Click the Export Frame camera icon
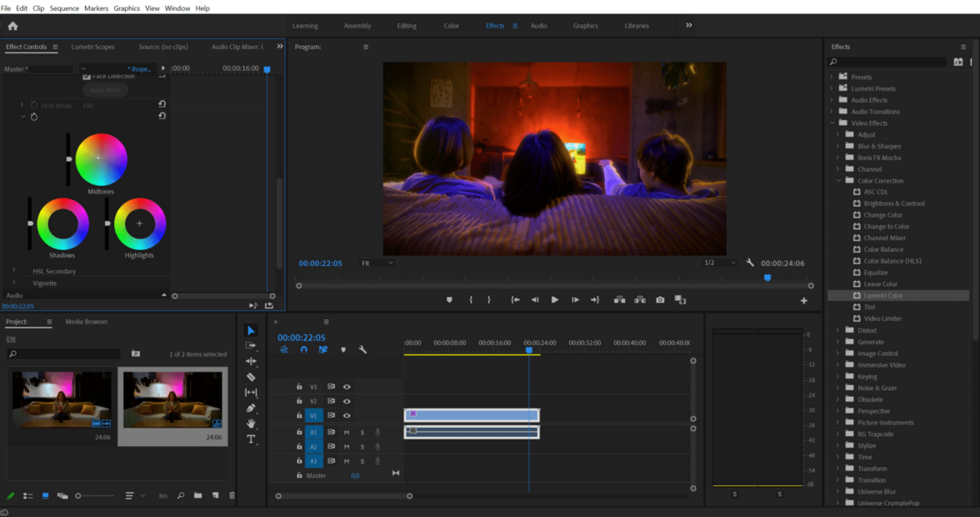The height and width of the screenshot is (517, 980). coord(660,300)
